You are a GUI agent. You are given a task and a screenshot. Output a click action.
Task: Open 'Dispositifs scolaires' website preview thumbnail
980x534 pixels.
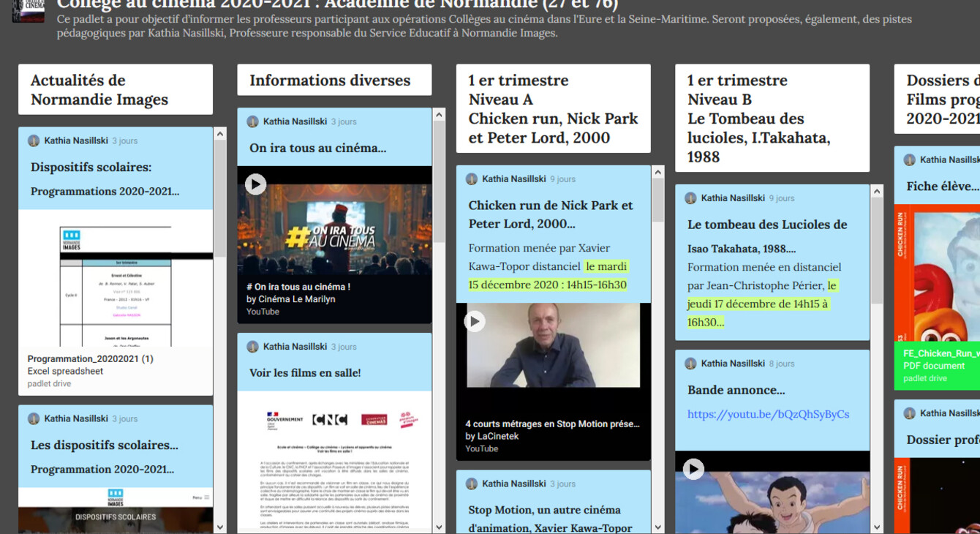pos(116,511)
